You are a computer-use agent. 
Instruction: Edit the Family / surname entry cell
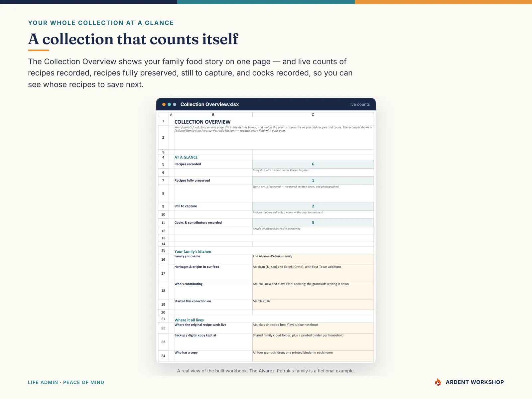point(313,260)
